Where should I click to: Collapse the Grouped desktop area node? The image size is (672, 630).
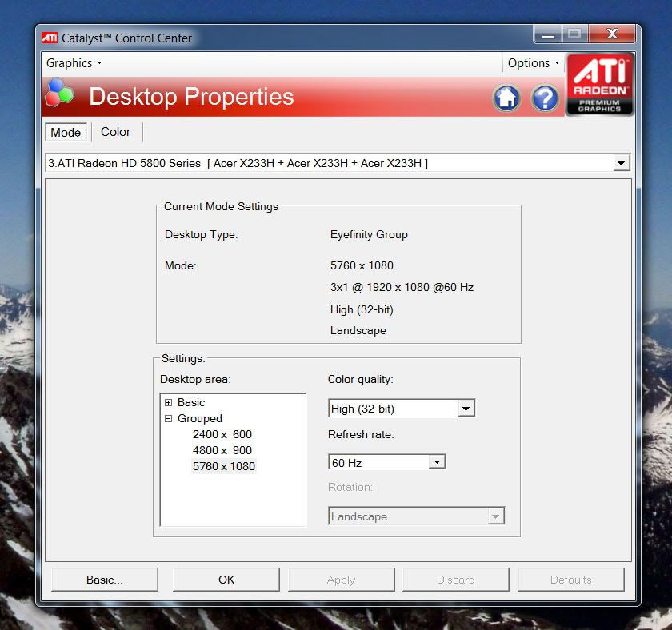[169, 418]
